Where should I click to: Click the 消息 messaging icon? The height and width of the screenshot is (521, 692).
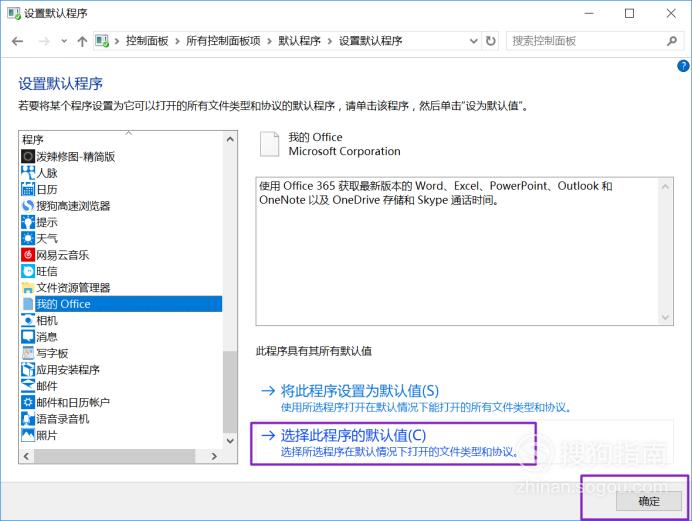28,337
